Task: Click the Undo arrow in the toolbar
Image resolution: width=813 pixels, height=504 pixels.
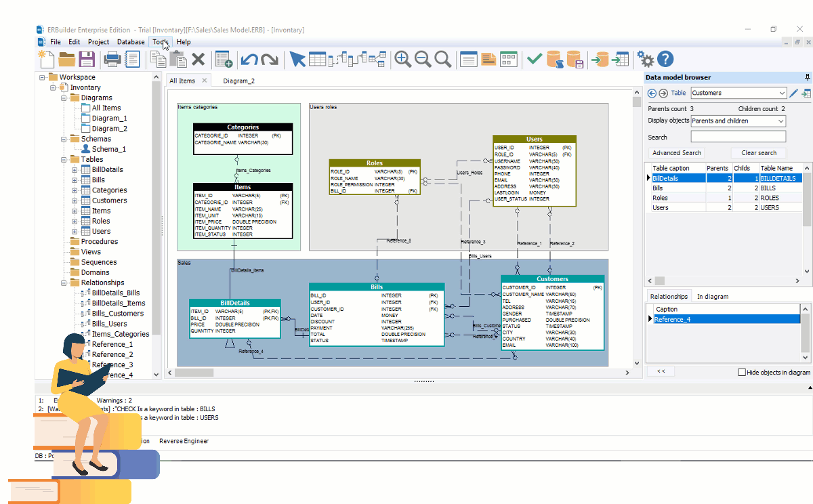Action: [x=249, y=59]
